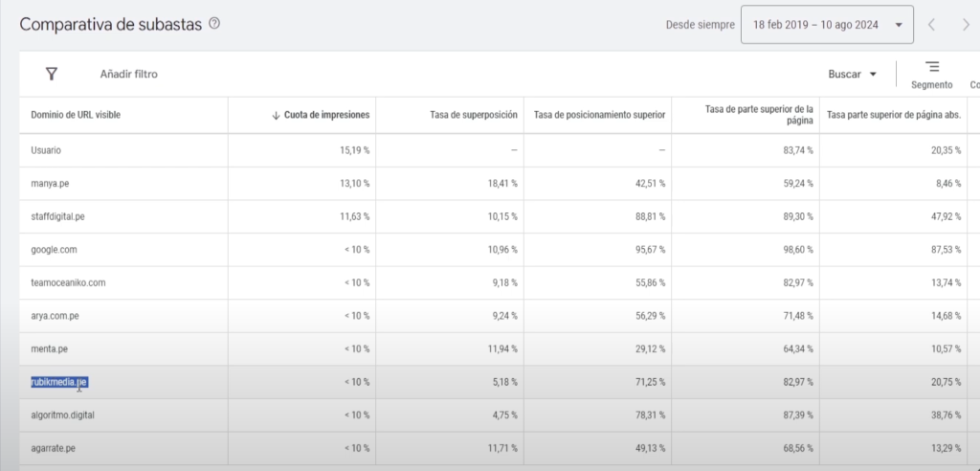The image size is (980, 471).
Task: Click 42,51 % value in manya.pe row
Action: coord(651,183)
